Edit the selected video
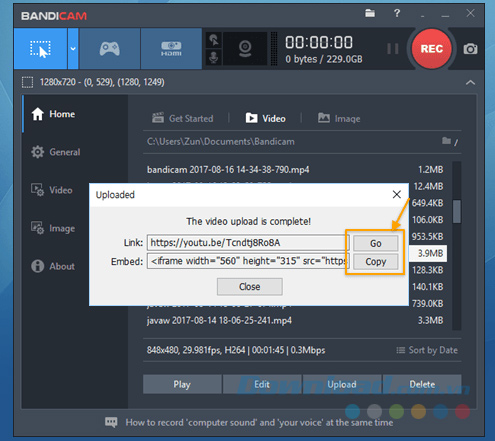495x441 pixels. pyautogui.click(x=262, y=384)
